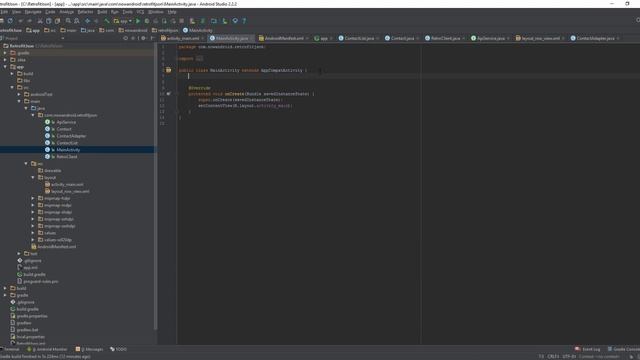
Task: Click the Redo toolbar arrow
Action: (x=29, y=21)
